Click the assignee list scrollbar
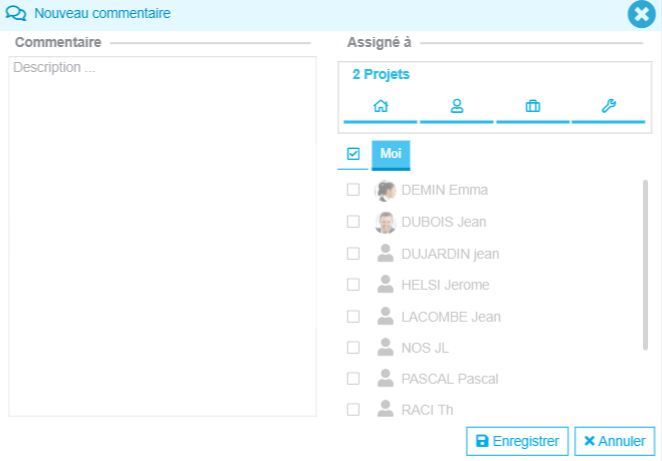Viewport: 662px width, 461px height. (x=645, y=265)
